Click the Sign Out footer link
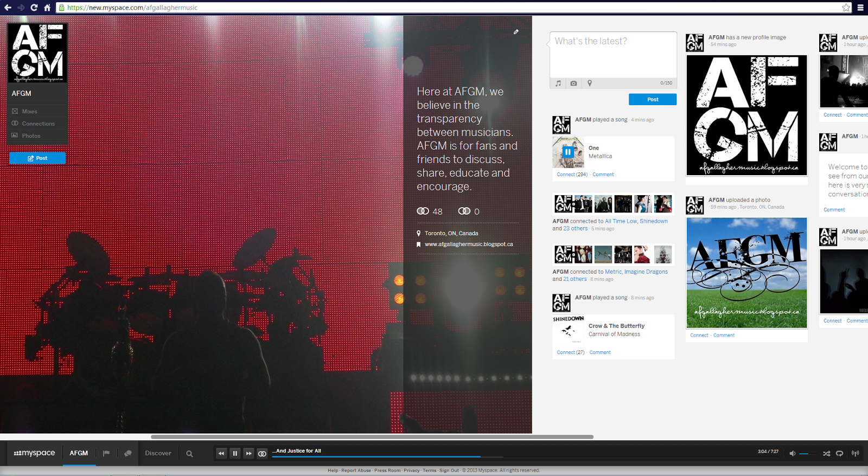Image resolution: width=868 pixels, height=476 pixels. pos(449,471)
